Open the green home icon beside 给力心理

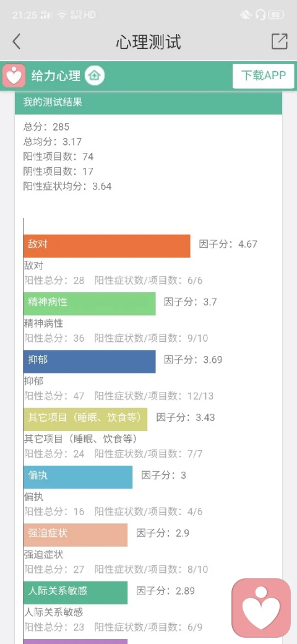pos(95,76)
